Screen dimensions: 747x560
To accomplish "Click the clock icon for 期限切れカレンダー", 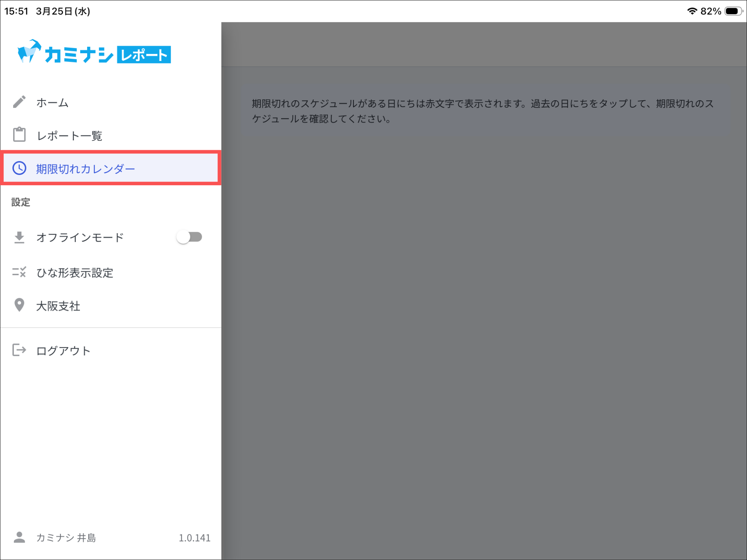I will pos(19,168).
